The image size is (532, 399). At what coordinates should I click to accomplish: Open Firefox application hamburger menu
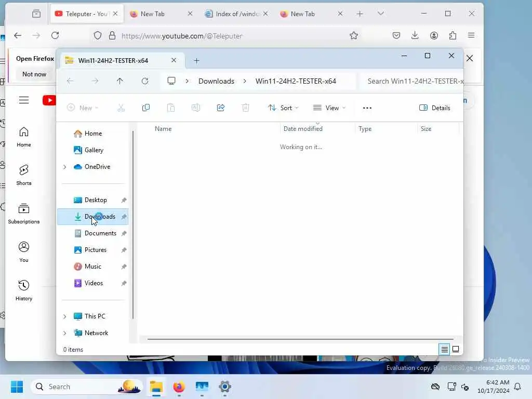471,36
